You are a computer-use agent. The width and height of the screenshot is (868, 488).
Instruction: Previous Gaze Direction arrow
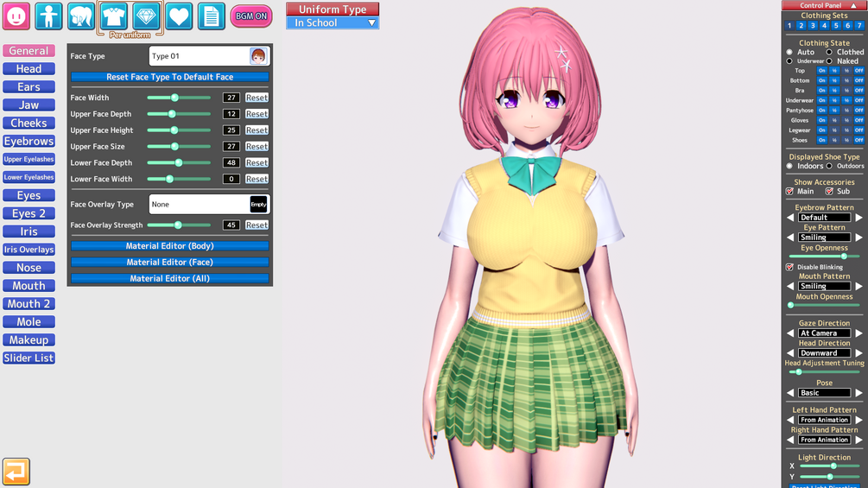790,333
